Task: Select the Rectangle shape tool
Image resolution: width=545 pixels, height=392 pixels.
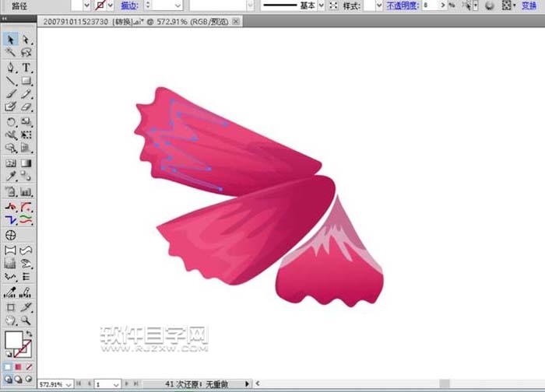Action: click(26, 80)
